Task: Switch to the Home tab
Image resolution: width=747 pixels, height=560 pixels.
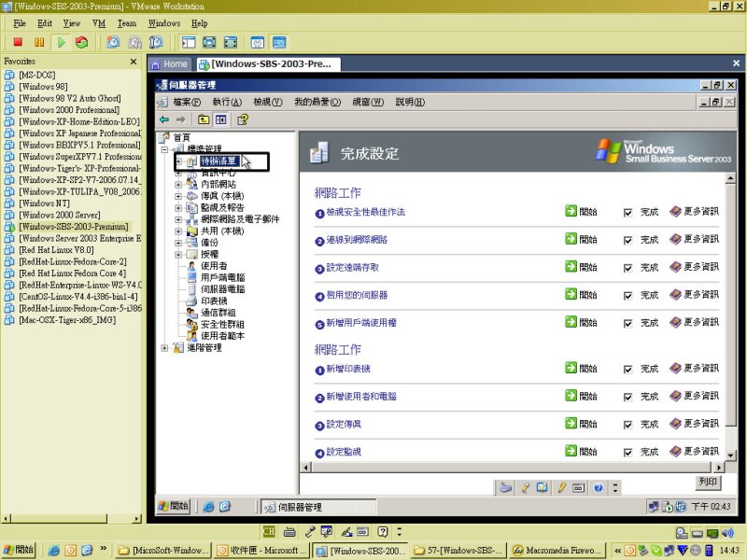Action: coord(170,63)
